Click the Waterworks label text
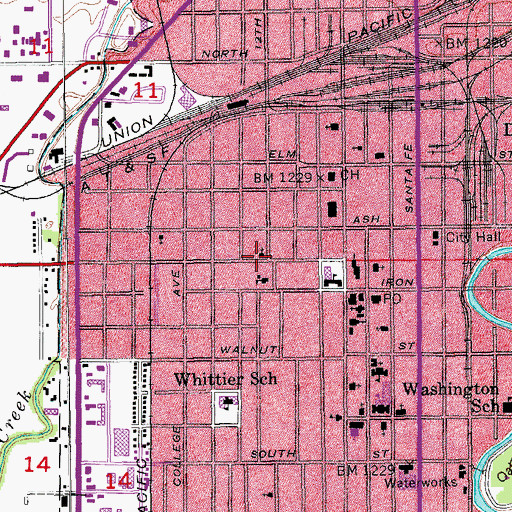The height and width of the screenshot is (512, 512). (420, 483)
